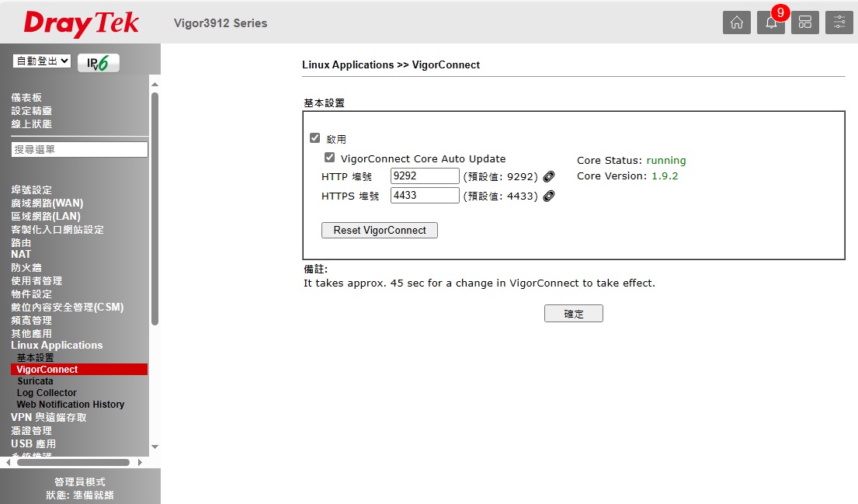Click the link icon beside HTTPS port
Viewport: 858px width, 504px height.
pyautogui.click(x=549, y=196)
